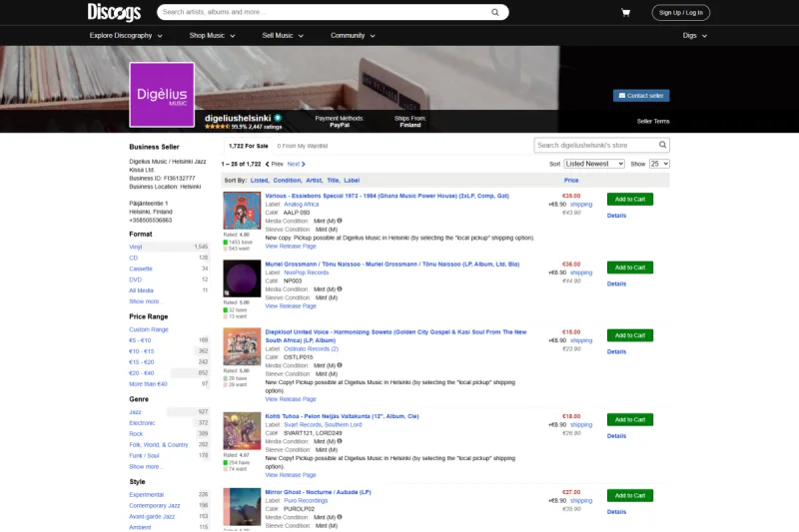Click info icon beside Kohti Tuhoa Media Condition

pyautogui.click(x=340, y=441)
